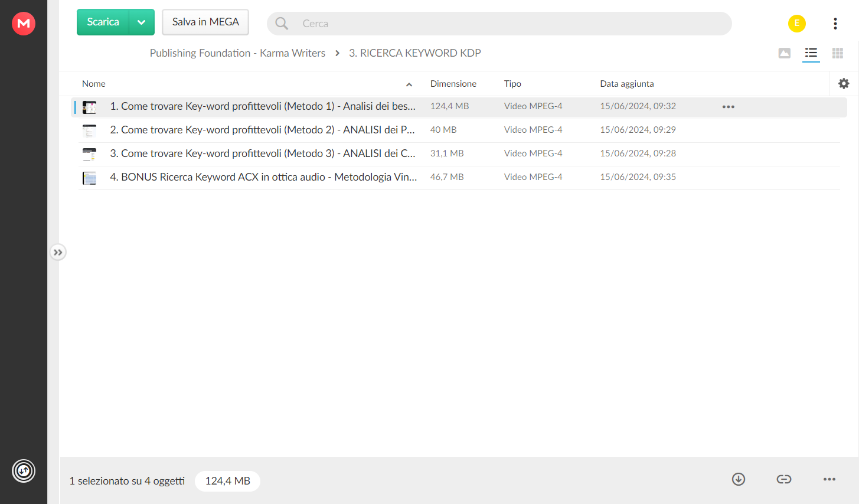Open the transfer manager circular arrows icon
859x504 pixels.
(24, 471)
